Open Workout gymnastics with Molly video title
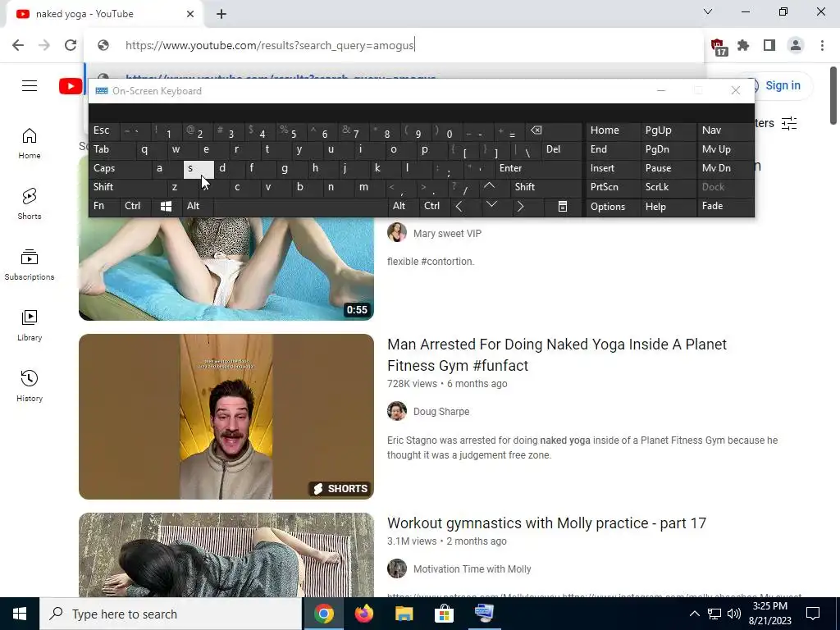840x630 pixels. tap(547, 523)
